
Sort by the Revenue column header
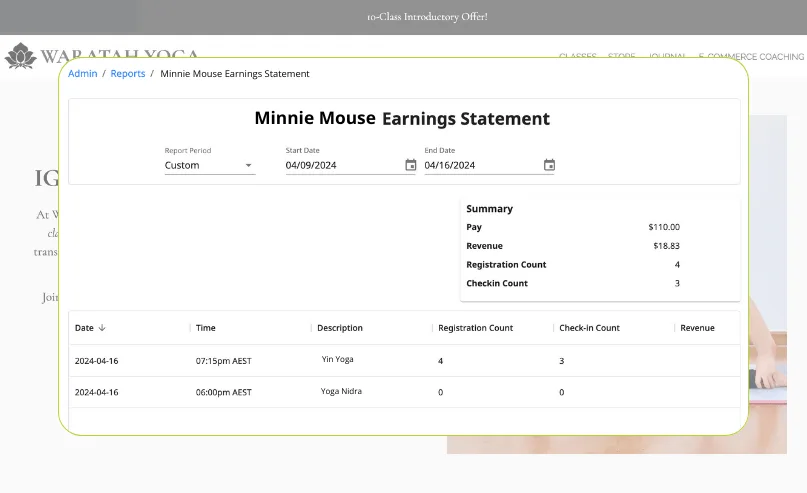pyautogui.click(x=697, y=328)
